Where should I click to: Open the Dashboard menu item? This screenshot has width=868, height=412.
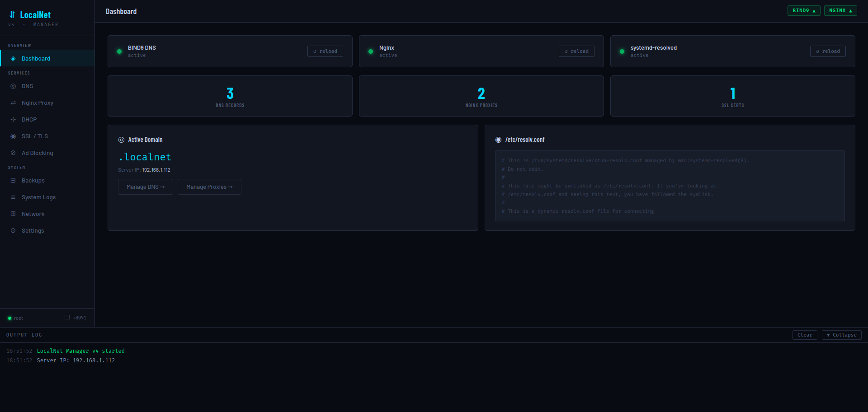point(47,59)
